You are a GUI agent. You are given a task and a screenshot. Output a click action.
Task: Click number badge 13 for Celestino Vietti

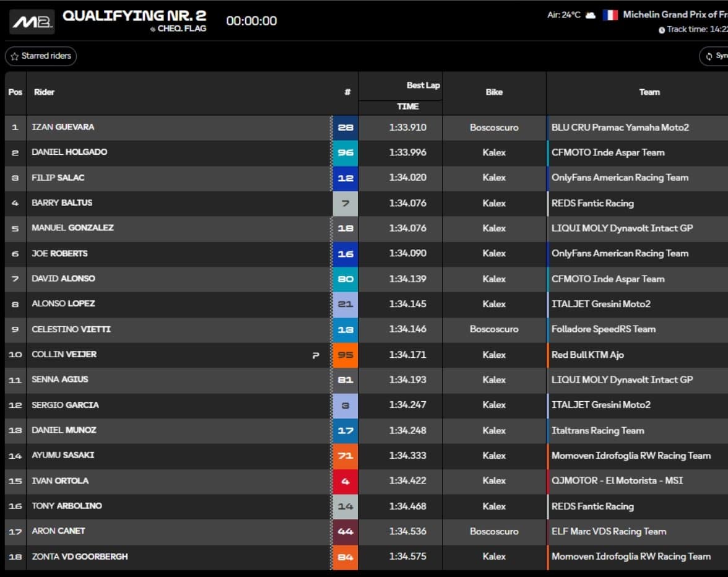(345, 329)
